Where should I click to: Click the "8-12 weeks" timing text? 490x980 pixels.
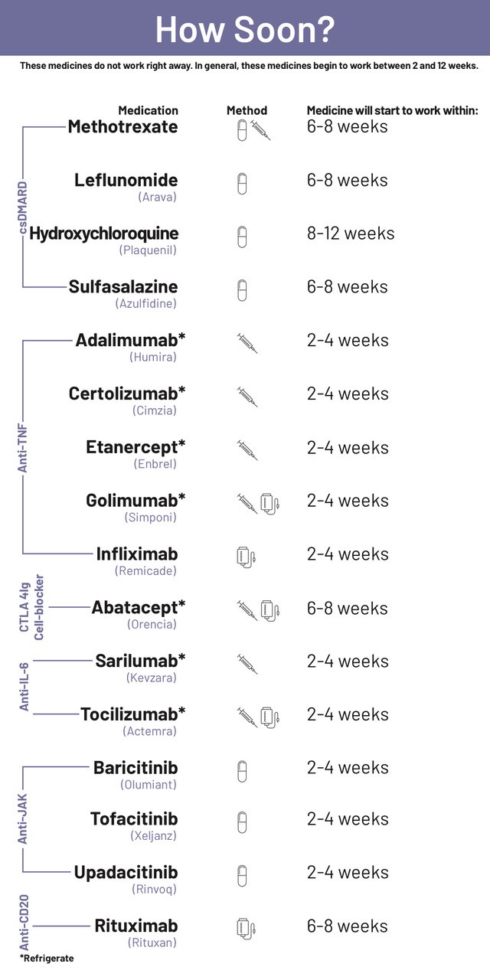pos(351,234)
